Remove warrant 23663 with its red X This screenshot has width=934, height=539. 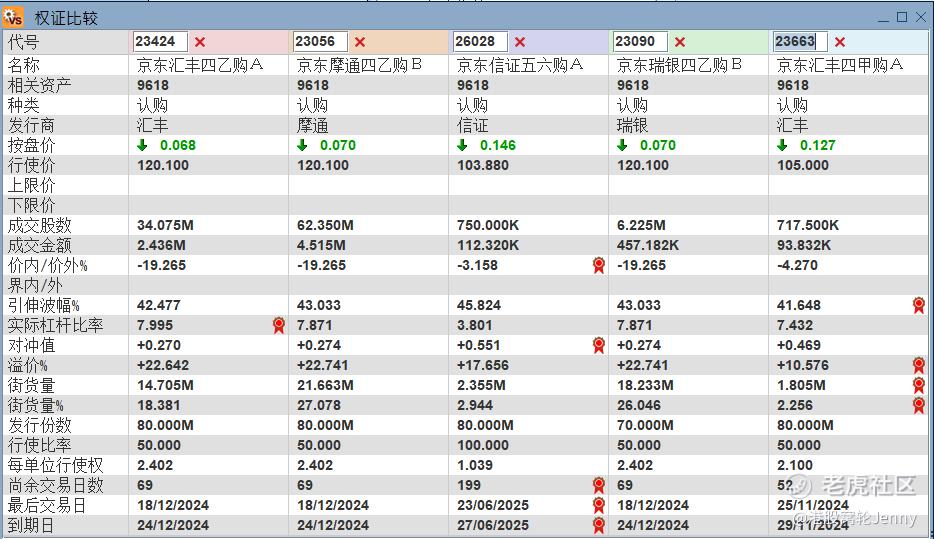tap(840, 42)
